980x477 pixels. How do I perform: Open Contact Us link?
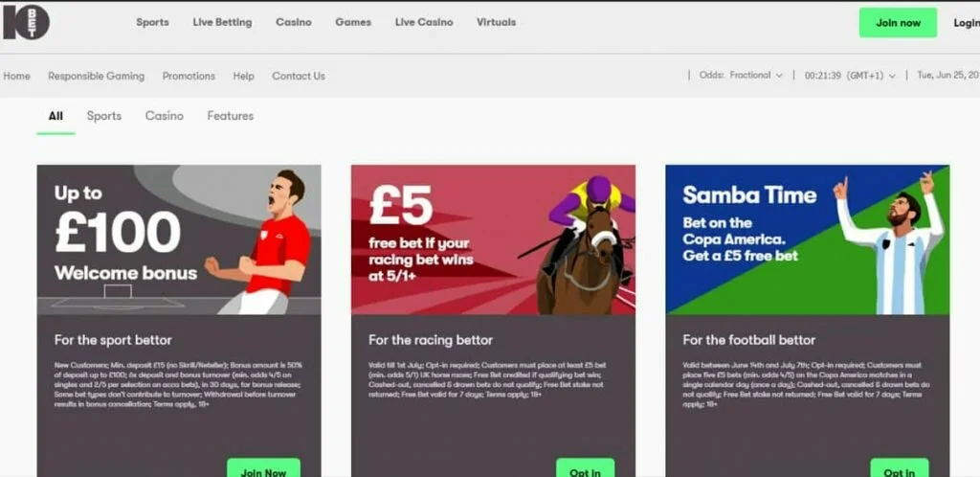pos(299,77)
